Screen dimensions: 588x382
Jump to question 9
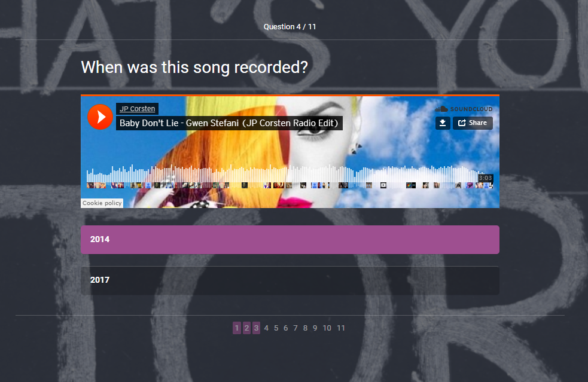point(315,328)
